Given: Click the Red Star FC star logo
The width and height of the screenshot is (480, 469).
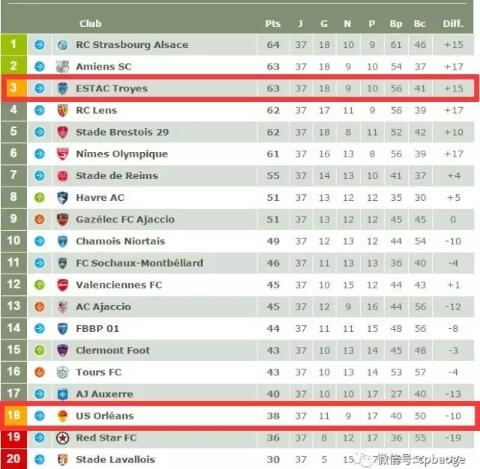Looking at the screenshot, I should coord(62,438).
